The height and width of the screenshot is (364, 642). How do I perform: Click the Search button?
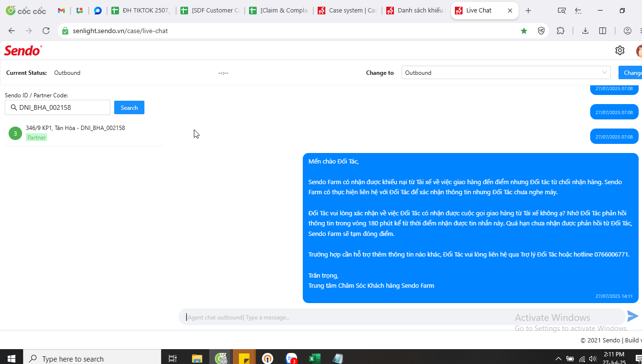129,107
